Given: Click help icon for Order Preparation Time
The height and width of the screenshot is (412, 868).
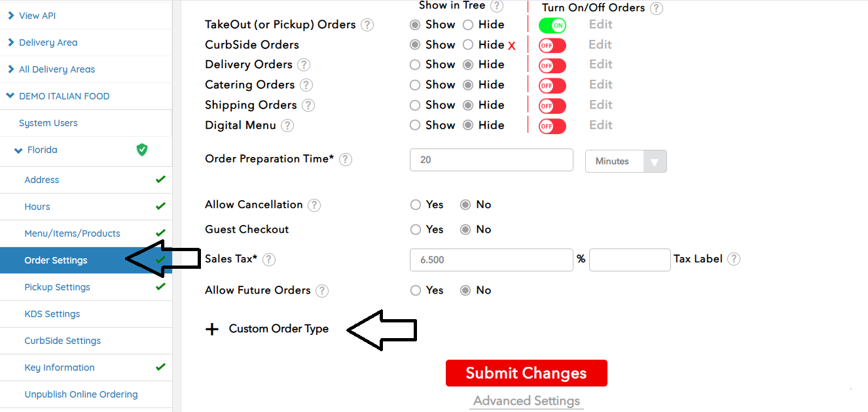Looking at the screenshot, I should [x=346, y=160].
